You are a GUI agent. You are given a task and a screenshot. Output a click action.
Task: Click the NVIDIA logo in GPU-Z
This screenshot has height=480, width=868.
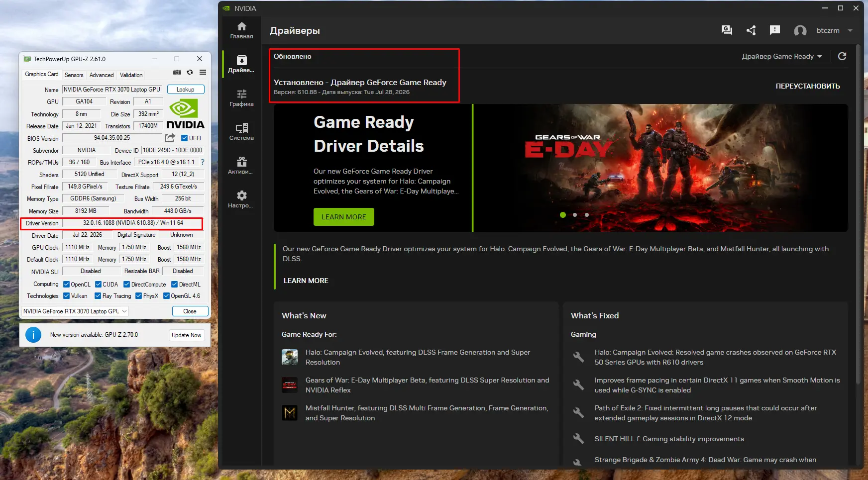pyautogui.click(x=185, y=114)
